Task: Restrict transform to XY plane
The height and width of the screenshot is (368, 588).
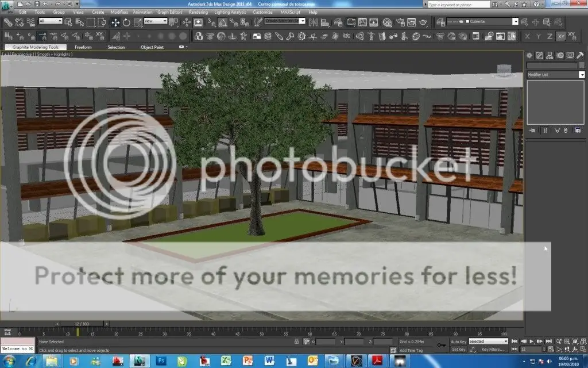Action: (x=561, y=36)
